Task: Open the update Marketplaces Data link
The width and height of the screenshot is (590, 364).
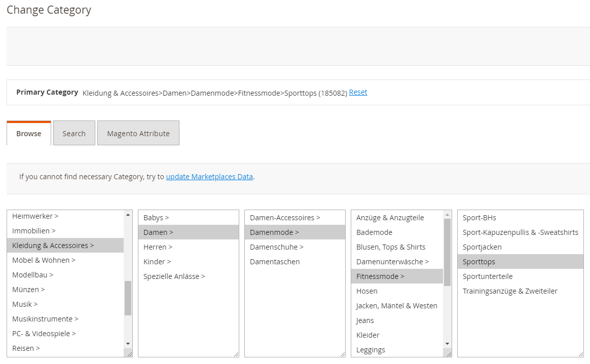Action: [x=209, y=177]
